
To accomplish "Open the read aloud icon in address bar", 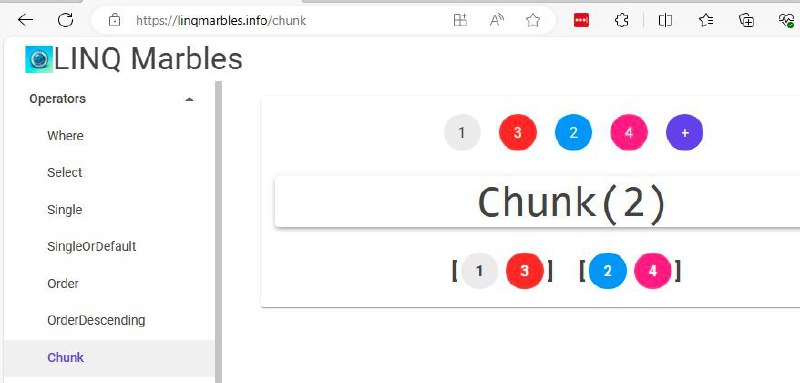I will (496, 20).
